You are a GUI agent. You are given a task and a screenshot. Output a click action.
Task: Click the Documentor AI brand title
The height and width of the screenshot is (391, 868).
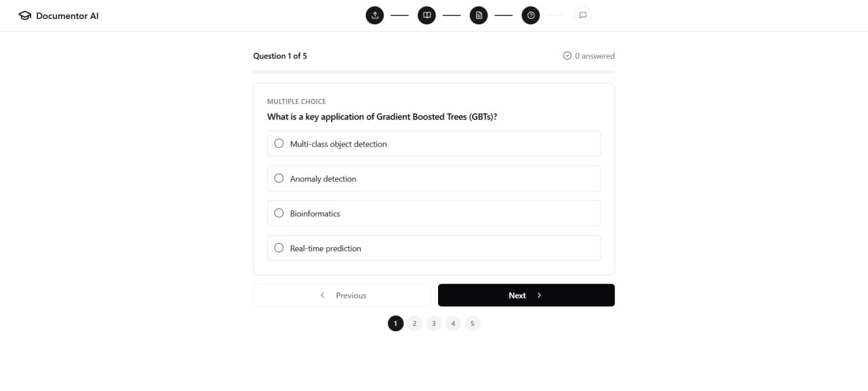[67, 16]
